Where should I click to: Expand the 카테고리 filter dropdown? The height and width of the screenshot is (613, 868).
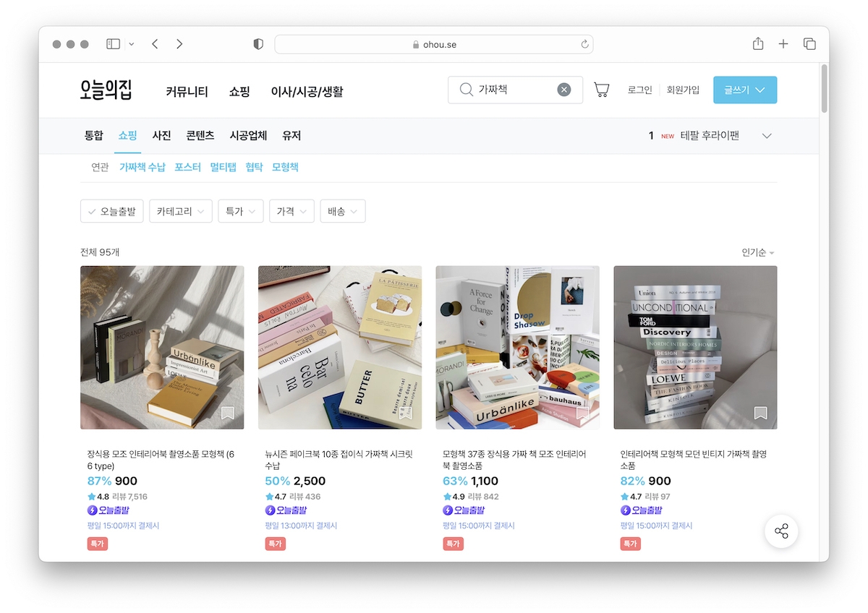pyautogui.click(x=180, y=211)
